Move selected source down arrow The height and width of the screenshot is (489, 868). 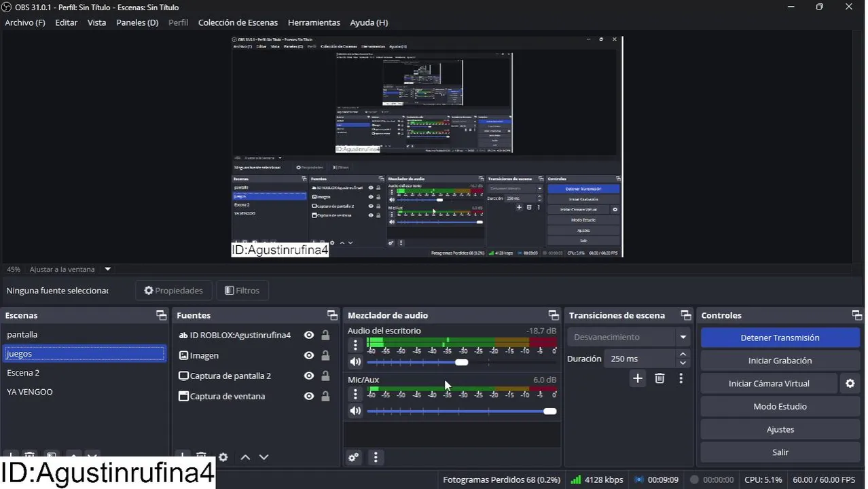(x=264, y=457)
